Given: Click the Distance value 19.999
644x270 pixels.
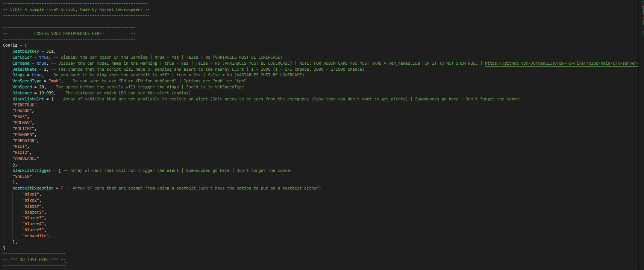Looking at the screenshot, I should (46, 93).
